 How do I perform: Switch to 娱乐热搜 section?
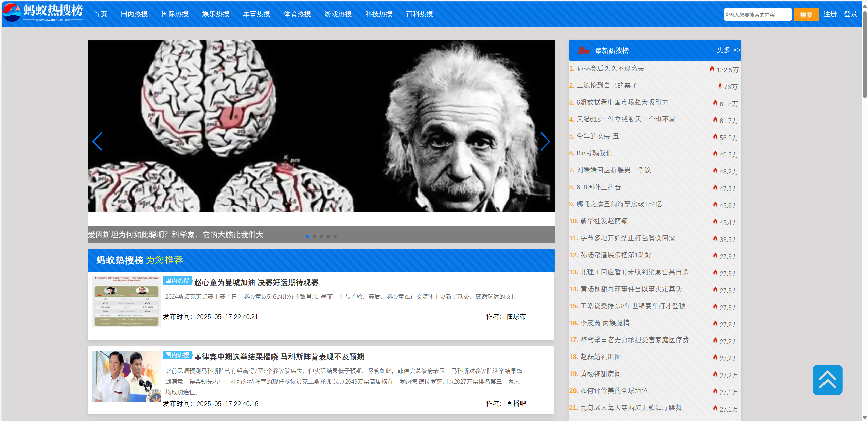(x=215, y=14)
